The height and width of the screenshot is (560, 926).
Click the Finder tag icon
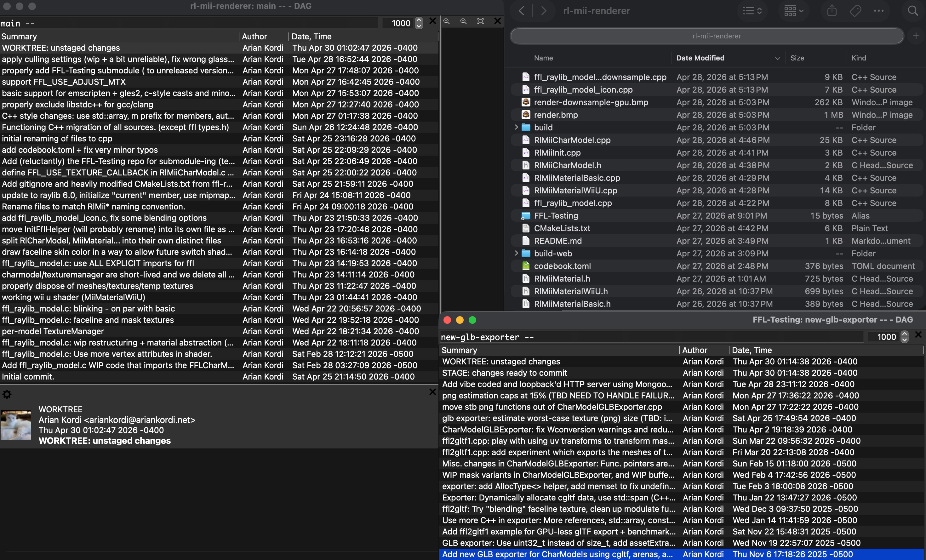coord(855,10)
